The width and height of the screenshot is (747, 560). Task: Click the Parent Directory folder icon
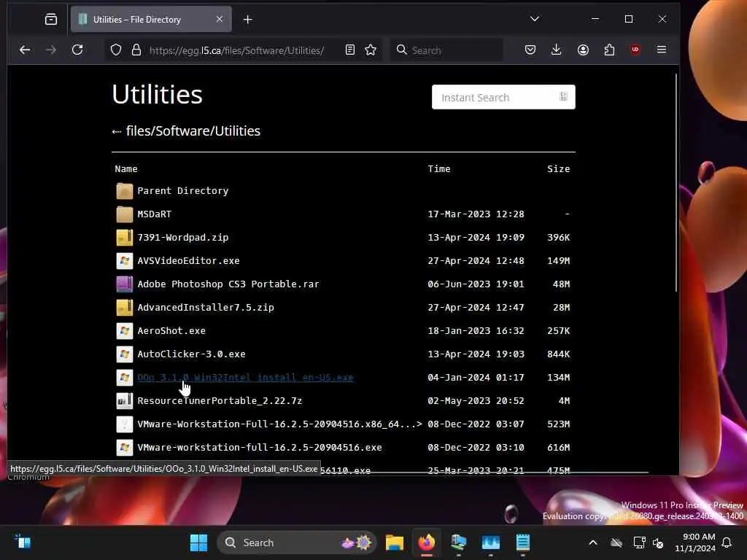tap(124, 191)
